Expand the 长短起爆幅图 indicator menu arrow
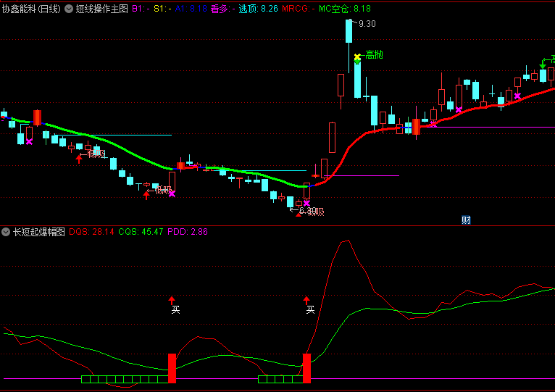Viewport: 555px width, 392px height. (x=6, y=232)
